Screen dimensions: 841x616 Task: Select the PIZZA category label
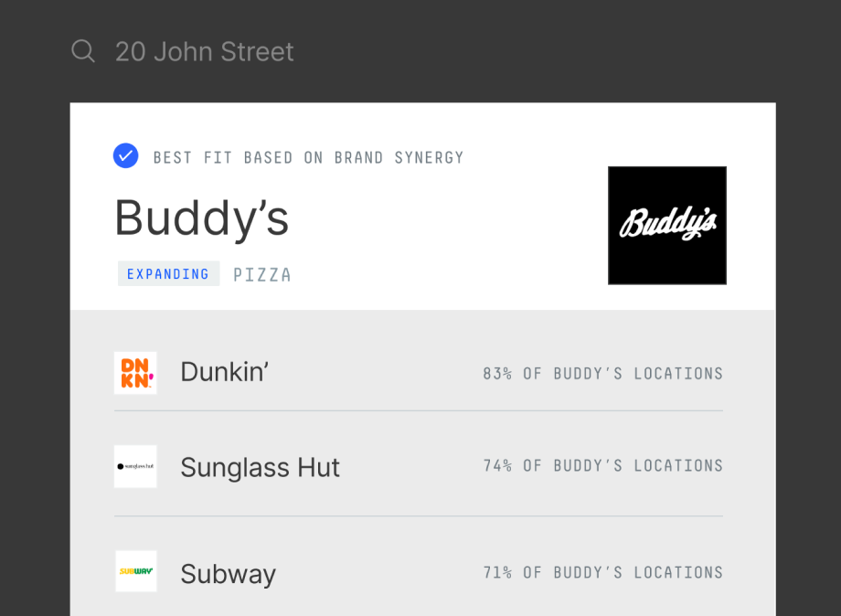coord(262,275)
